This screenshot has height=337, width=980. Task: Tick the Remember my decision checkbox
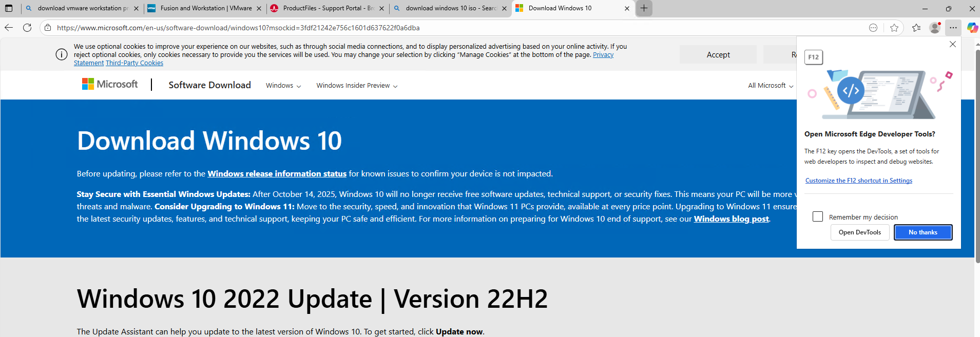click(x=818, y=216)
